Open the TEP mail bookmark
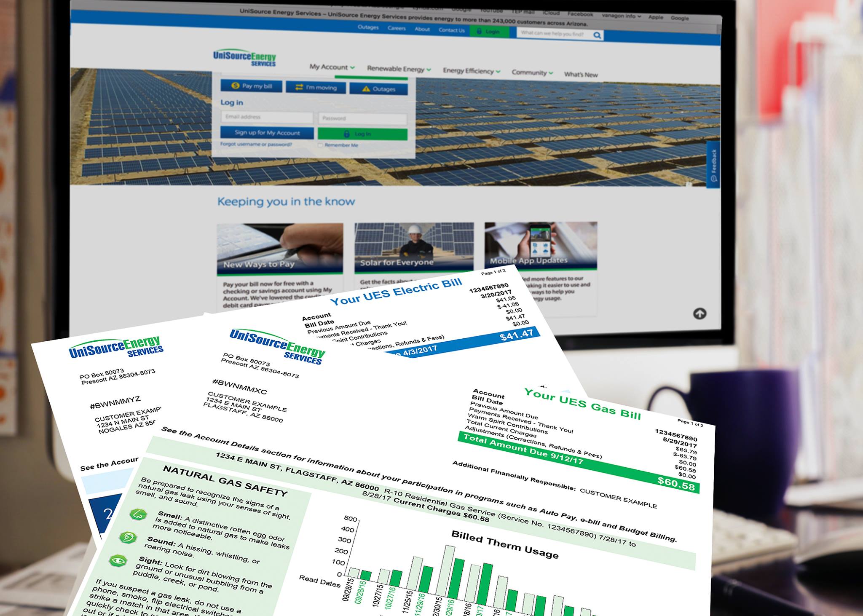Viewport: 863px width, 616px height. click(523, 12)
